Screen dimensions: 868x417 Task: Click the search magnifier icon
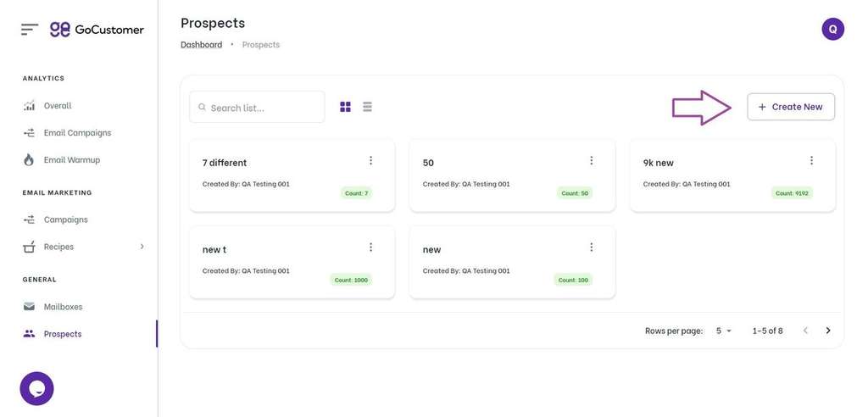[x=202, y=107]
